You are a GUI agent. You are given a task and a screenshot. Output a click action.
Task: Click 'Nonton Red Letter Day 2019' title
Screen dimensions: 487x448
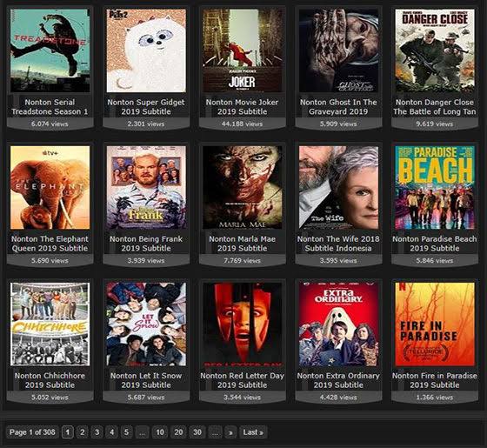point(243,380)
